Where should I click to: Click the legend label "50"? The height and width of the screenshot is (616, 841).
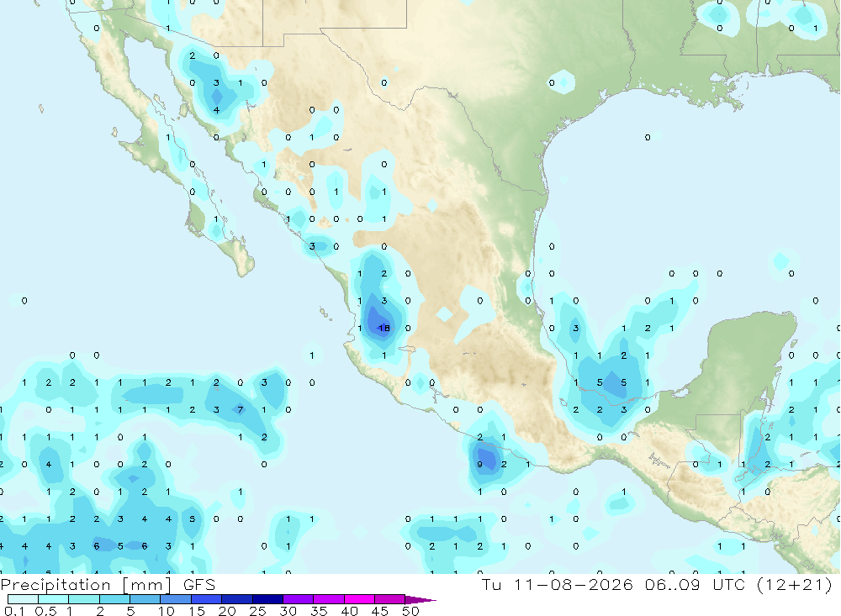(x=410, y=611)
